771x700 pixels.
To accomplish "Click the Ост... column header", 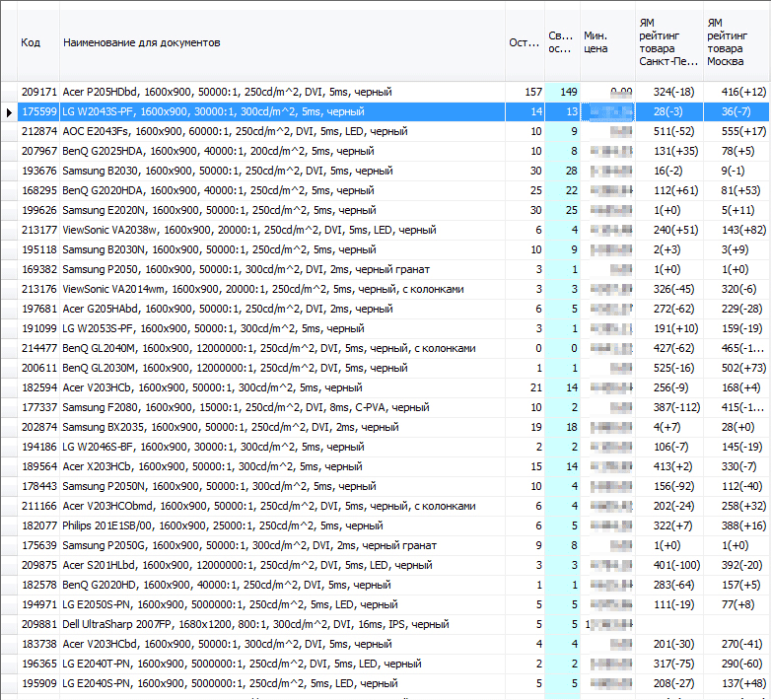I will (x=525, y=42).
